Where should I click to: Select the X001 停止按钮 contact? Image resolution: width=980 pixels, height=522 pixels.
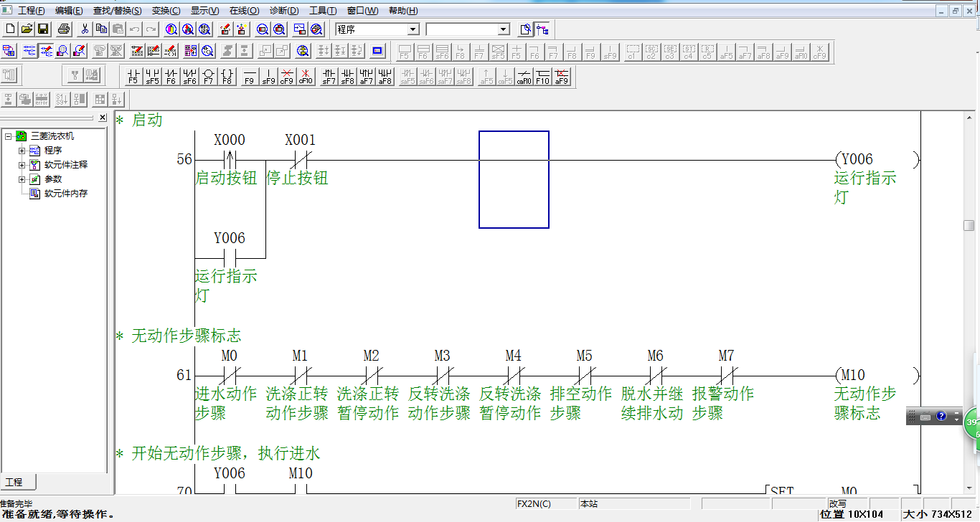point(301,160)
